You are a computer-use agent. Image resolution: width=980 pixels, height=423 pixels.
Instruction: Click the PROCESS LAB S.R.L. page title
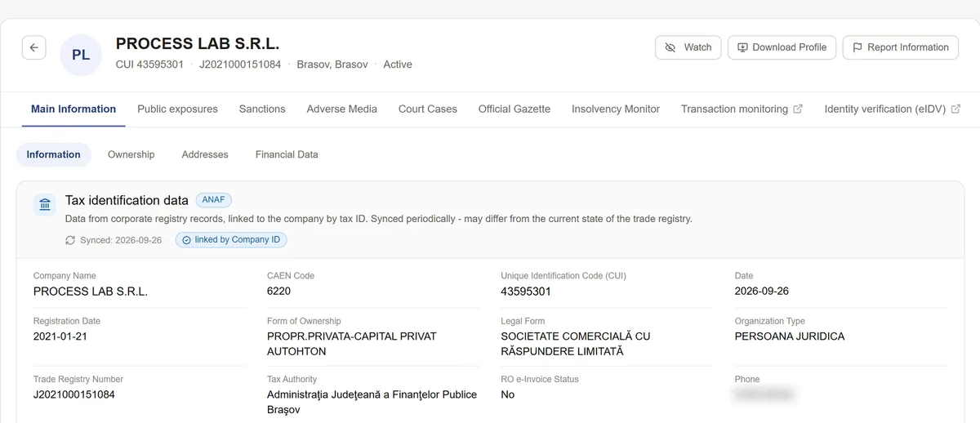coord(198,44)
